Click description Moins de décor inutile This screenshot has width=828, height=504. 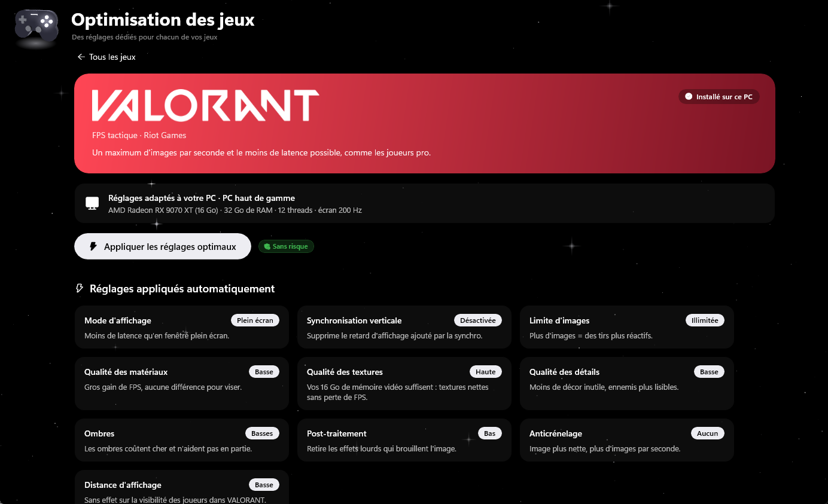604,387
